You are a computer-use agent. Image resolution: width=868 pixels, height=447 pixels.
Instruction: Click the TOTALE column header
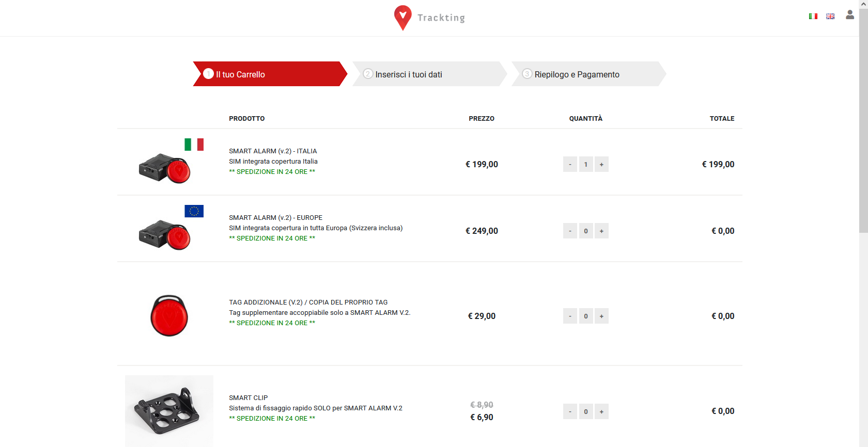pyautogui.click(x=722, y=119)
